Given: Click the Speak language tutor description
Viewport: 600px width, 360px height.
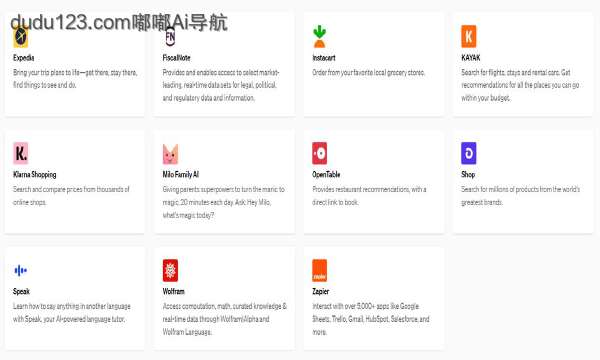Looking at the screenshot, I should tap(72, 313).
